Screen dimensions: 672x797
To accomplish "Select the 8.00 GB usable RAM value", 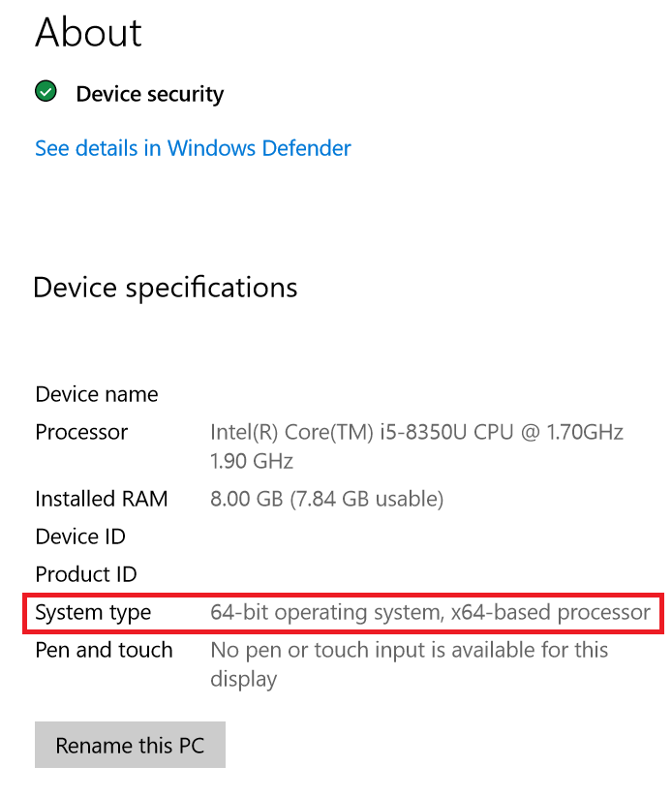I will tap(327, 499).
